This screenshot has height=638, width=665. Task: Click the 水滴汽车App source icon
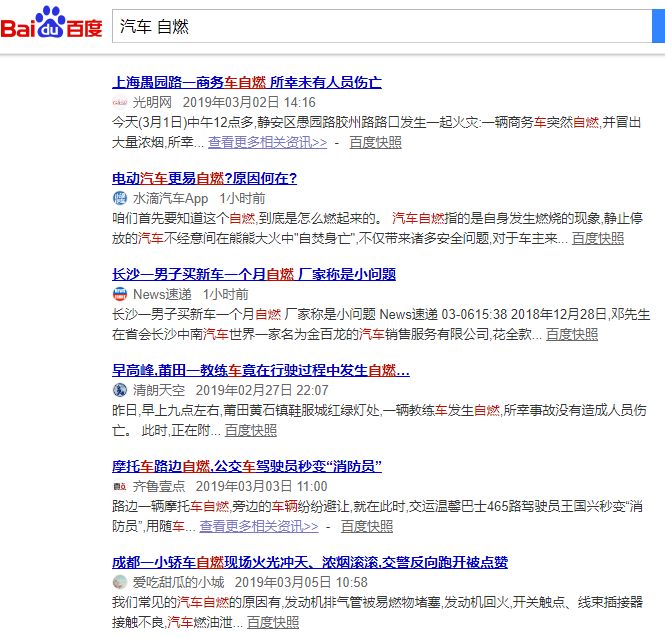click(120, 198)
